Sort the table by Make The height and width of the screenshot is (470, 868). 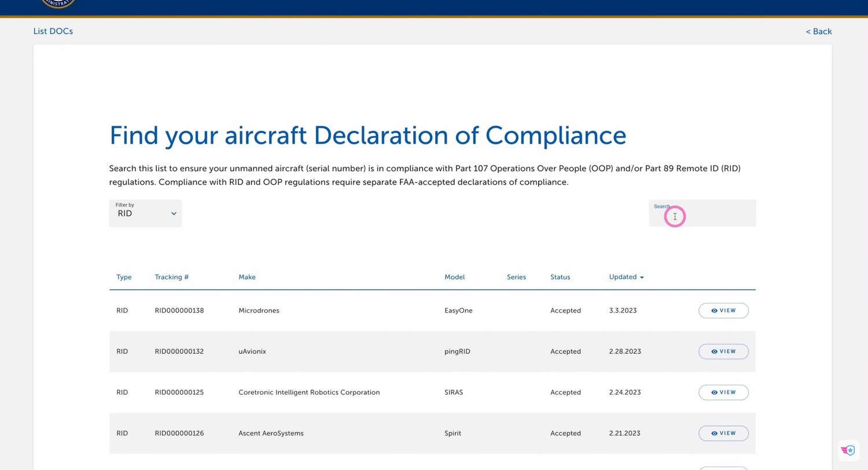[x=247, y=277]
